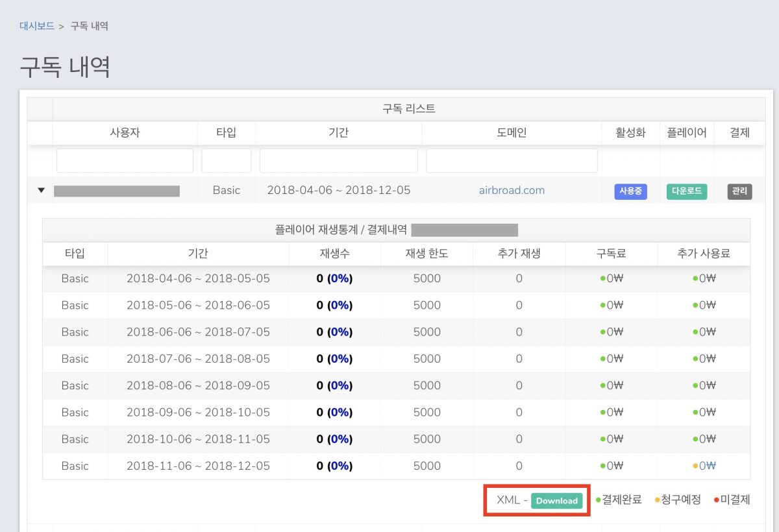Click the 도메인 column header

coord(512,133)
